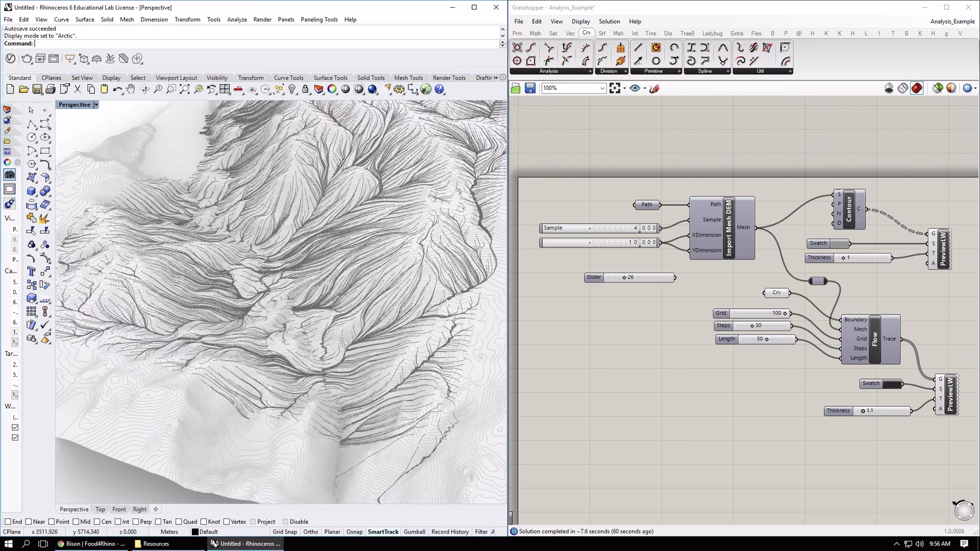Viewport: 980px width, 551px height.
Task: Click the light bulb hide/show icon
Action: (x=292, y=89)
